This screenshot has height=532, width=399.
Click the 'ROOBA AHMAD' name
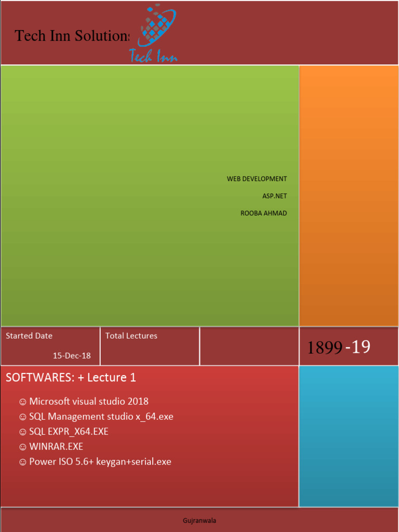(x=263, y=214)
